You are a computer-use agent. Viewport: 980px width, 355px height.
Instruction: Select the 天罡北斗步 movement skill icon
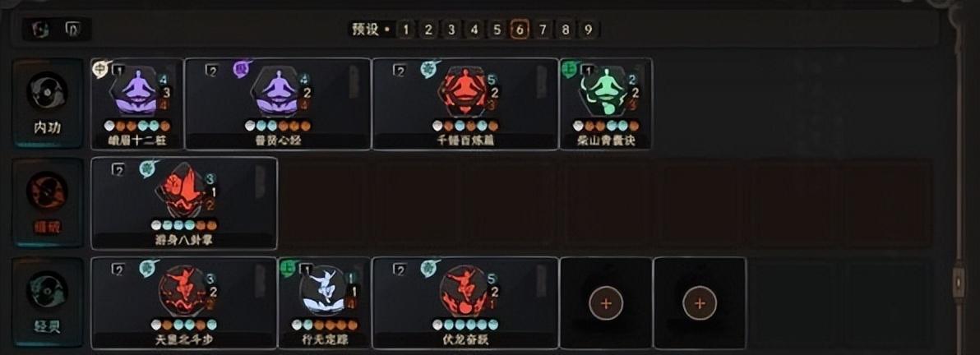pyautogui.click(x=184, y=290)
